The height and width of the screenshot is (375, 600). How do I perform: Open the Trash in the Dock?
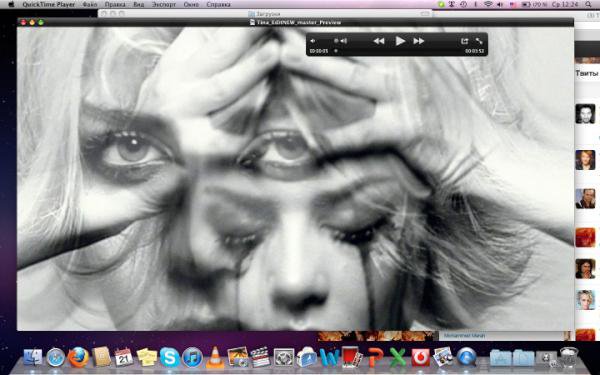click(569, 357)
